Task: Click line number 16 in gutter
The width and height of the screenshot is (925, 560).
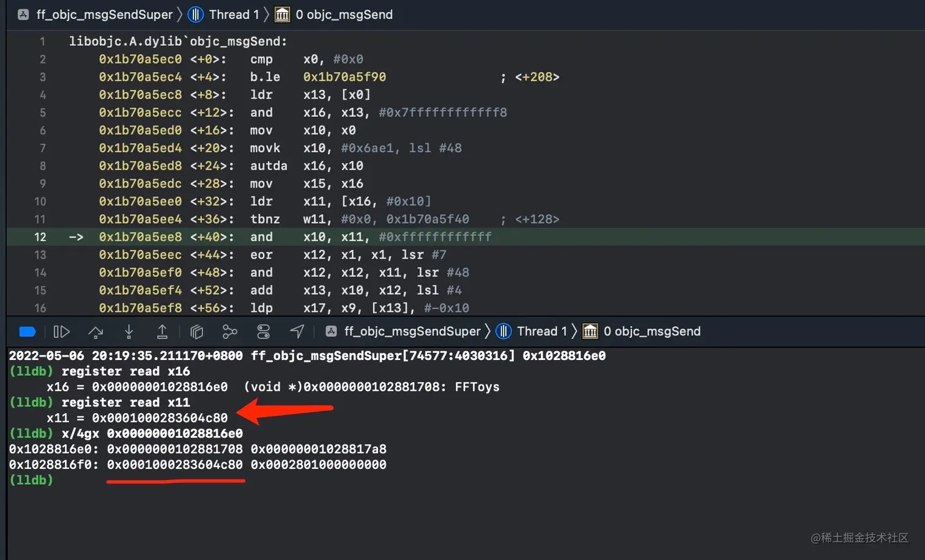Action: coord(40,308)
